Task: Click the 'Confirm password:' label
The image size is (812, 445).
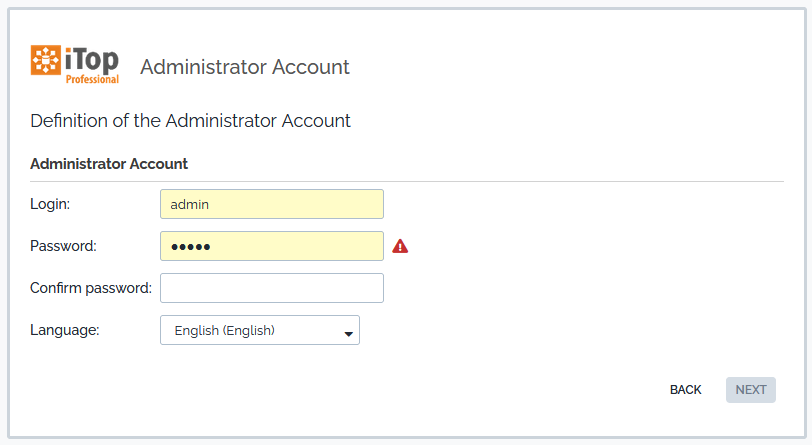Action: (x=91, y=288)
